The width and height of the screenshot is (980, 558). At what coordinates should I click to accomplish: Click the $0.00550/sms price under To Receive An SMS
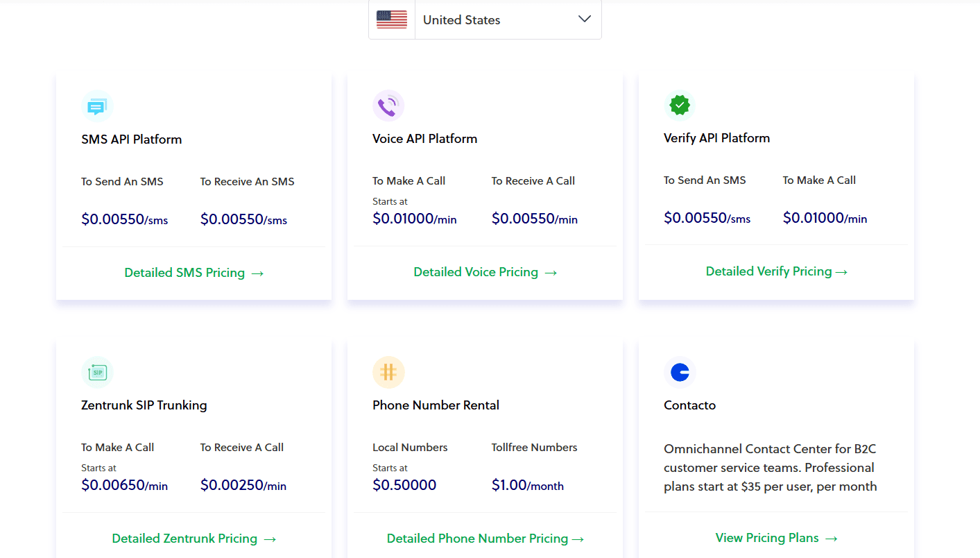[x=244, y=220]
